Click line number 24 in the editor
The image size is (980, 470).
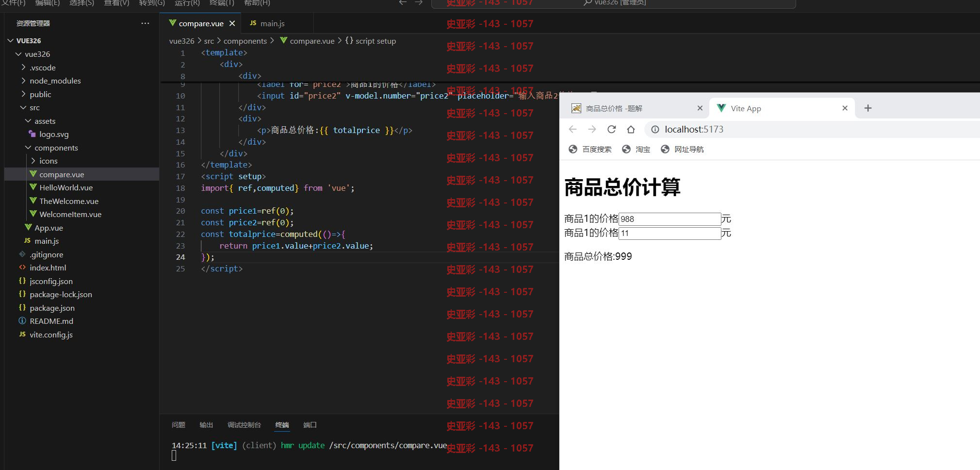180,257
